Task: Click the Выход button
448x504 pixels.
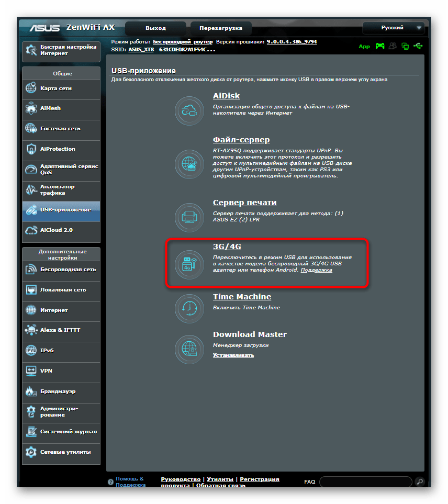Action: (155, 28)
